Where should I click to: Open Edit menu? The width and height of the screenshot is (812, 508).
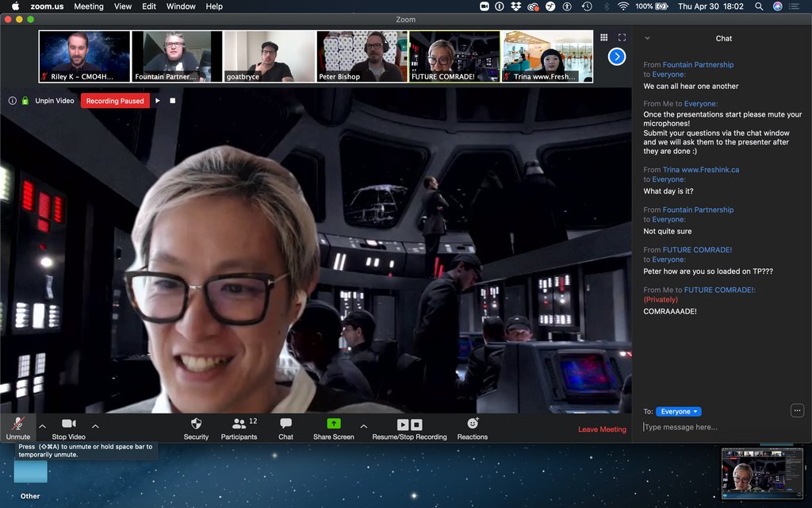(149, 6)
